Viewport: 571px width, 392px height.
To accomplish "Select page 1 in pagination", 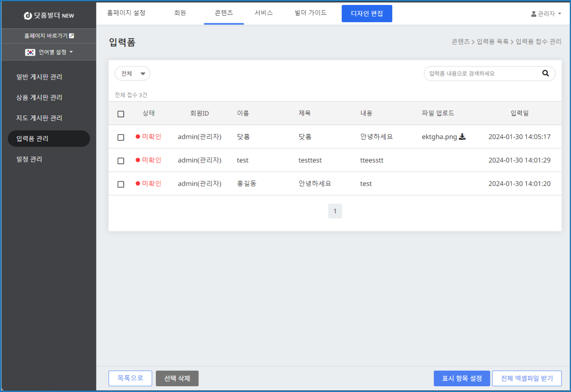I will 335,211.
